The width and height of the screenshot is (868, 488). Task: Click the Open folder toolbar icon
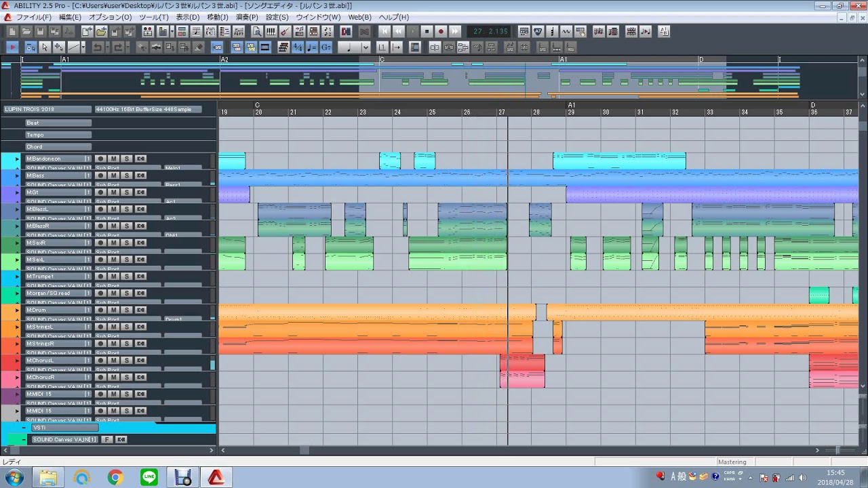tap(26, 31)
